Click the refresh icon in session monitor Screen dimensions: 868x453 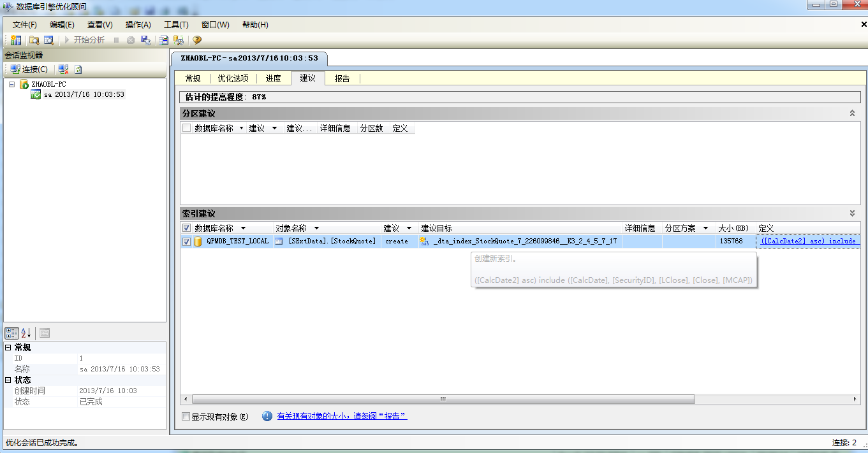tap(78, 69)
